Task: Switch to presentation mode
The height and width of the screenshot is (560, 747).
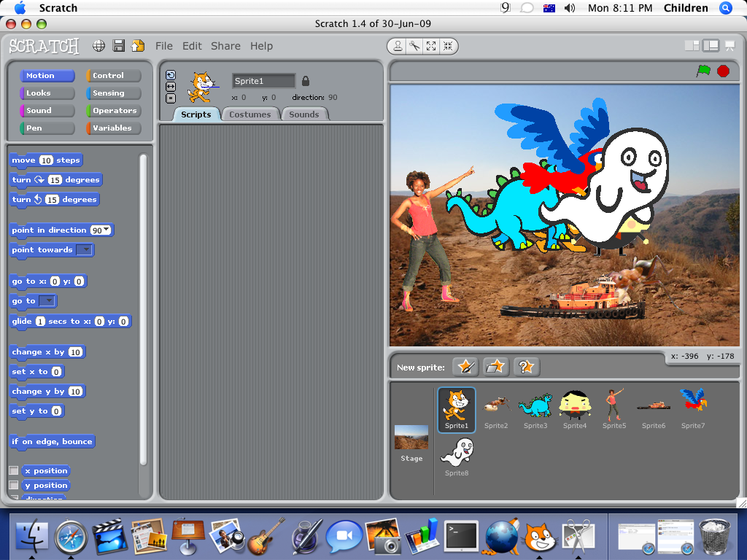Action: [729, 46]
